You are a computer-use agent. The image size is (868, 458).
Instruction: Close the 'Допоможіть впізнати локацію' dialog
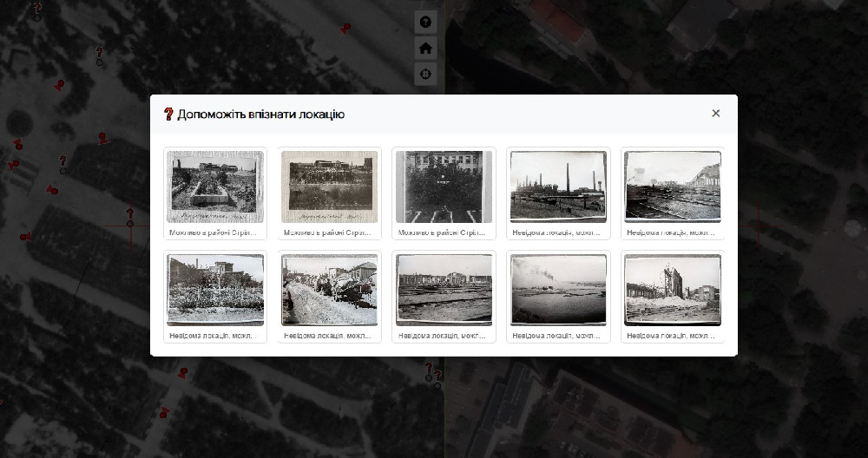(x=716, y=114)
